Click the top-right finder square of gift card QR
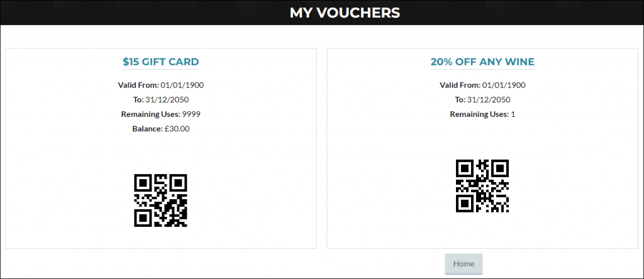Image resolution: width=644 pixels, height=279 pixels. point(179,182)
